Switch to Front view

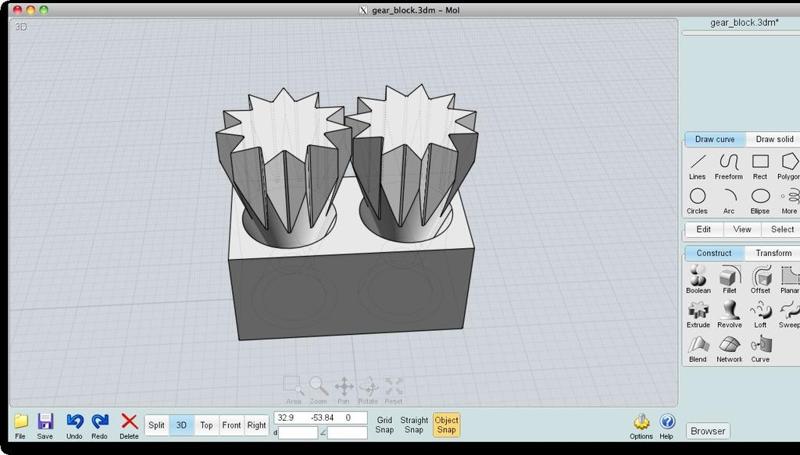(231, 425)
